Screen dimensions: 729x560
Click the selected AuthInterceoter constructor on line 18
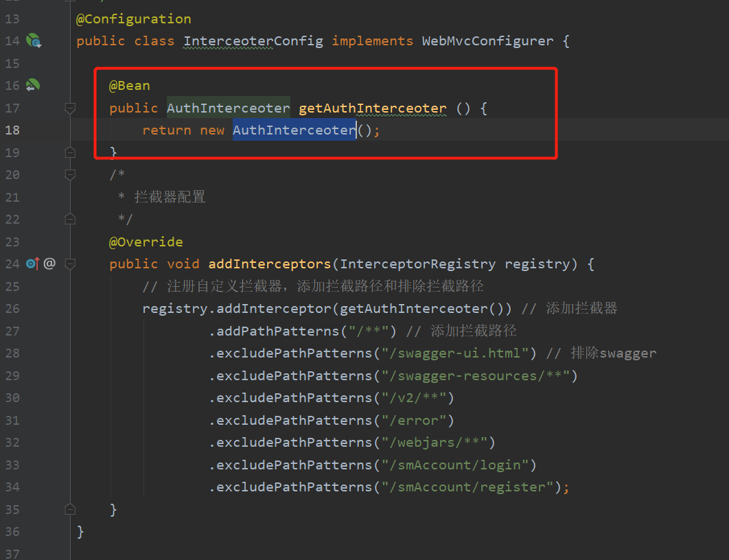click(294, 130)
